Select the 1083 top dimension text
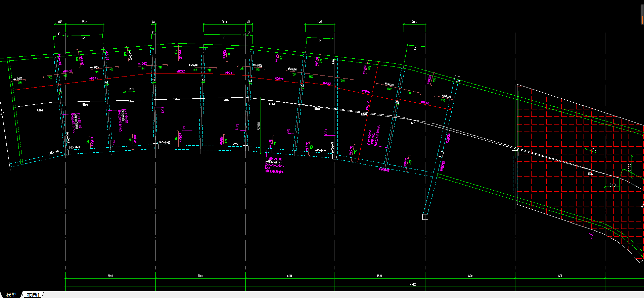Screen dimensions: 644x298 click(60, 22)
